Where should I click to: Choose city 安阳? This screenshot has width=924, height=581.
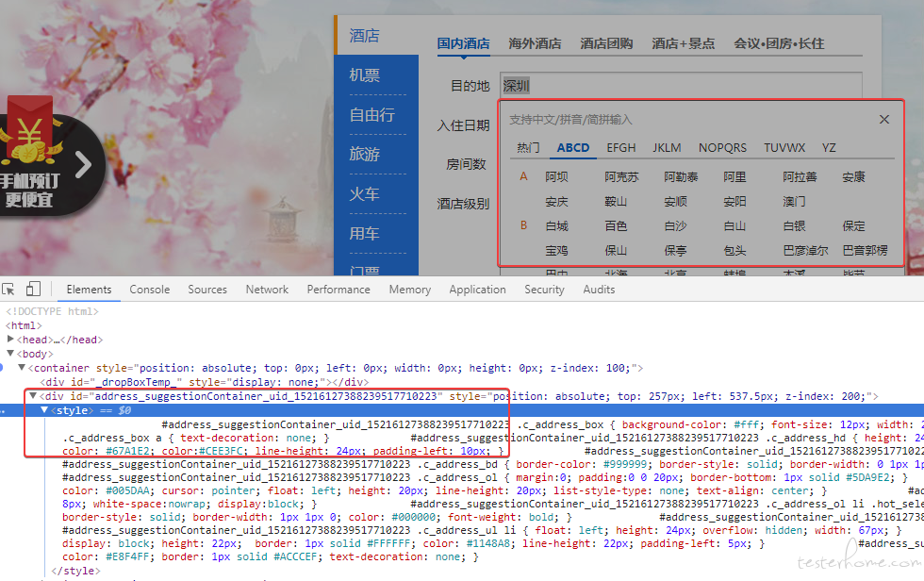point(734,202)
